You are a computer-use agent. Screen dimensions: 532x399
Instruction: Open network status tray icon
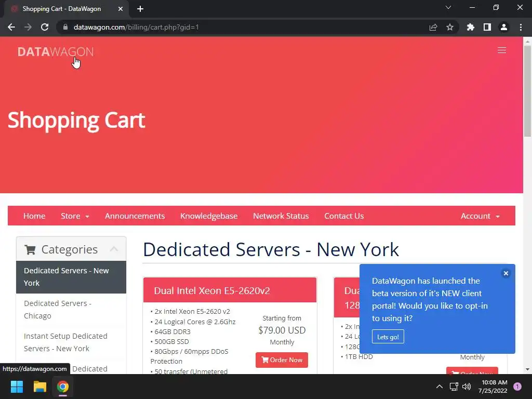454,387
